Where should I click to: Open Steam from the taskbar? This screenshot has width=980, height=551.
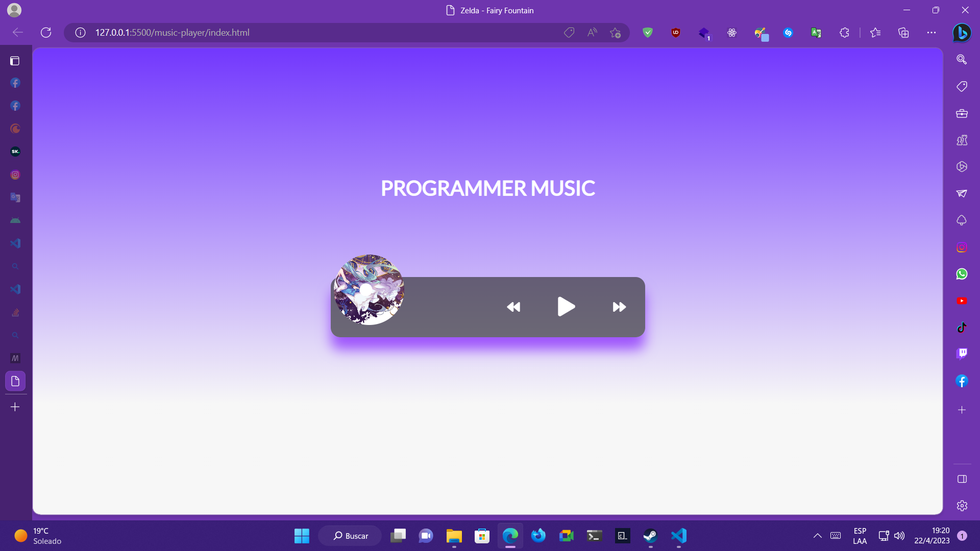[x=650, y=536]
